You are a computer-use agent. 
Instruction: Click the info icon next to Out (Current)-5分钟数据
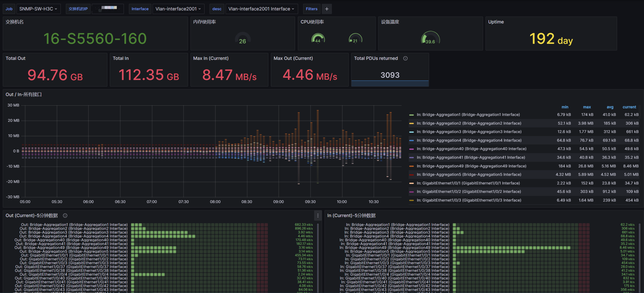[65, 216]
